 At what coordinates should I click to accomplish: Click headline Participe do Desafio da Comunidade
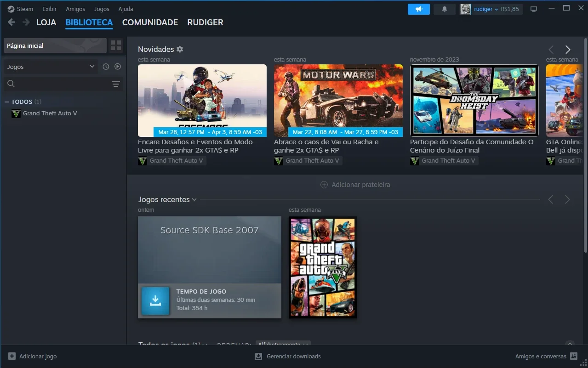tap(472, 146)
